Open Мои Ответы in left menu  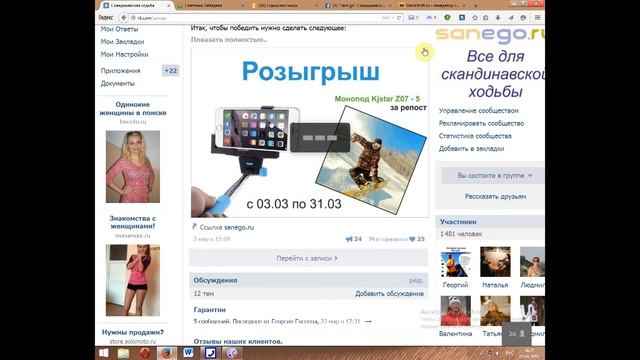click(x=119, y=29)
